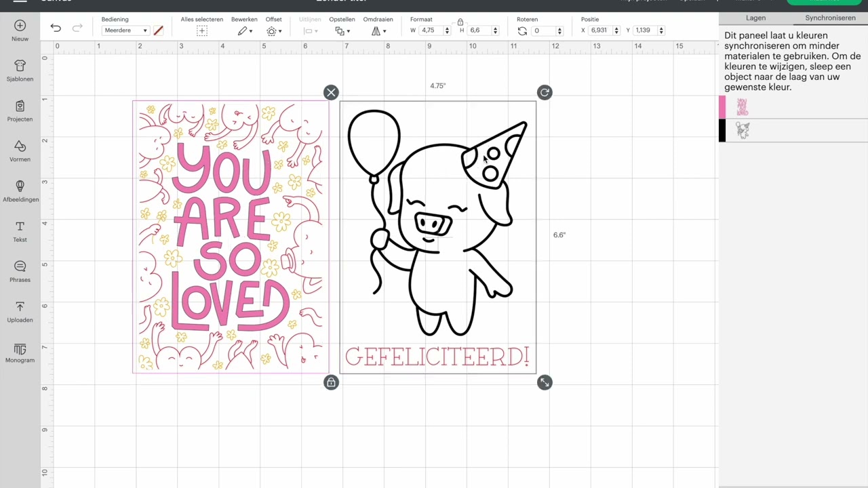Open the Bediening operation dropdown
868x488 pixels.
(x=125, y=30)
